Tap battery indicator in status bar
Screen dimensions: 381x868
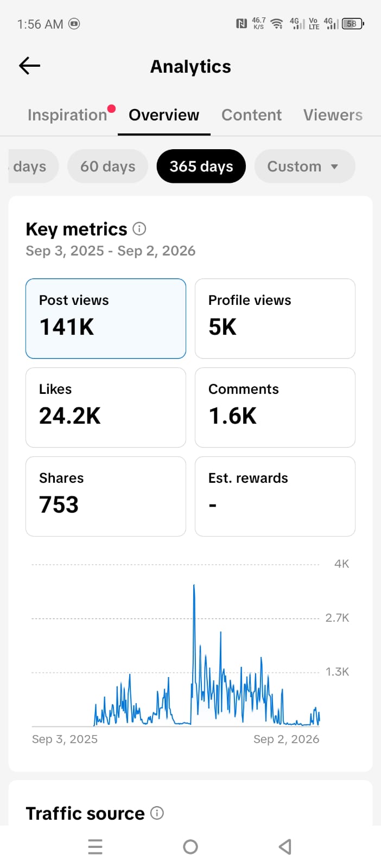(353, 23)
